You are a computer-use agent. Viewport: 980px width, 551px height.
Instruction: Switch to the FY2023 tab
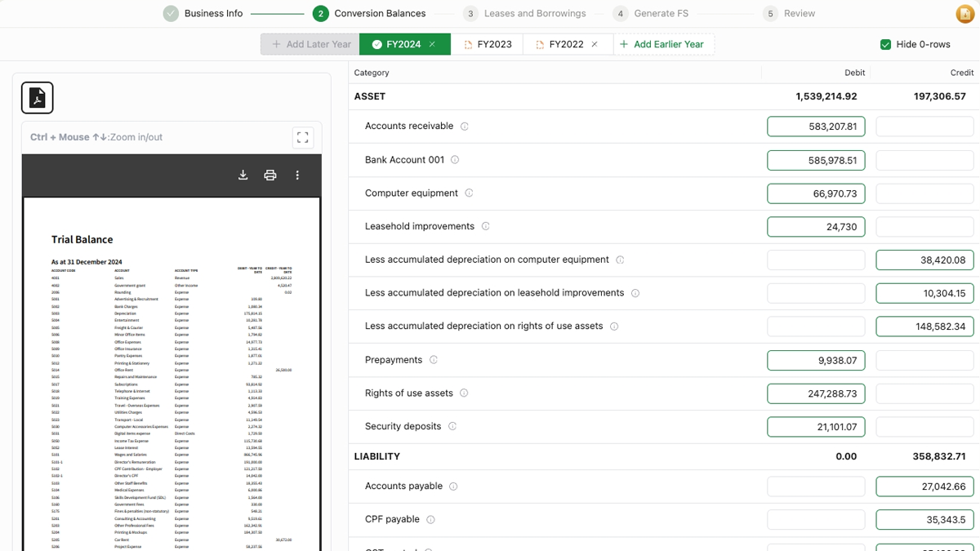pos(488,44)
